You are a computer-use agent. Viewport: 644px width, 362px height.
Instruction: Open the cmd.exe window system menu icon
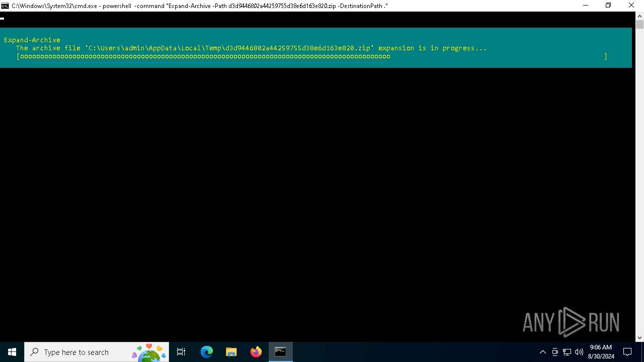pyautogui.click(x=5, y=6)
